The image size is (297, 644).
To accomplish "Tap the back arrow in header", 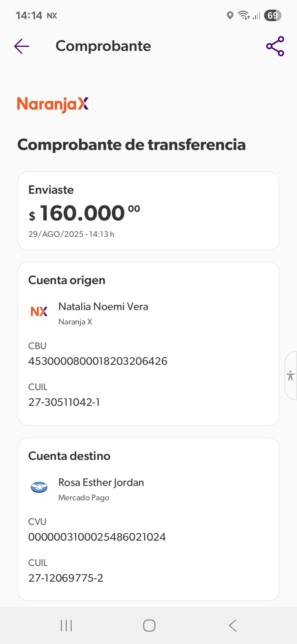I will tap(22, 46).
